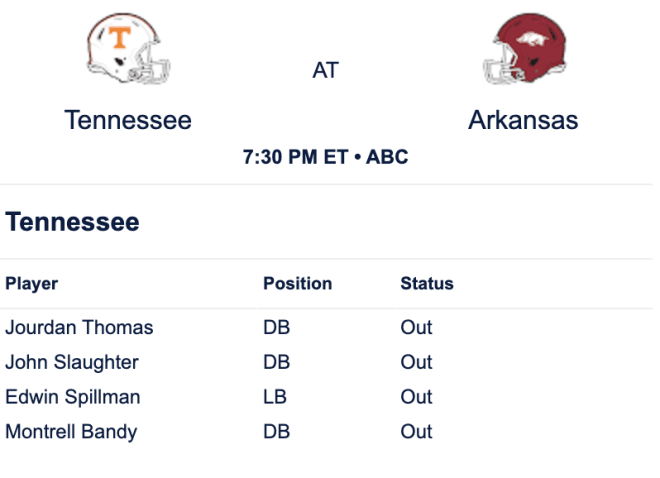This screenshot has height=478, width=660.
Task: Click the AT label between teams
Action: [x=325, y=70]
